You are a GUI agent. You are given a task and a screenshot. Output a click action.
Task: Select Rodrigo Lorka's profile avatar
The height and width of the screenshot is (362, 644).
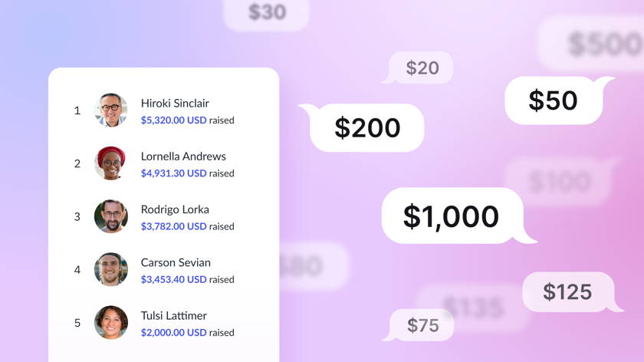tap(110, 216)
